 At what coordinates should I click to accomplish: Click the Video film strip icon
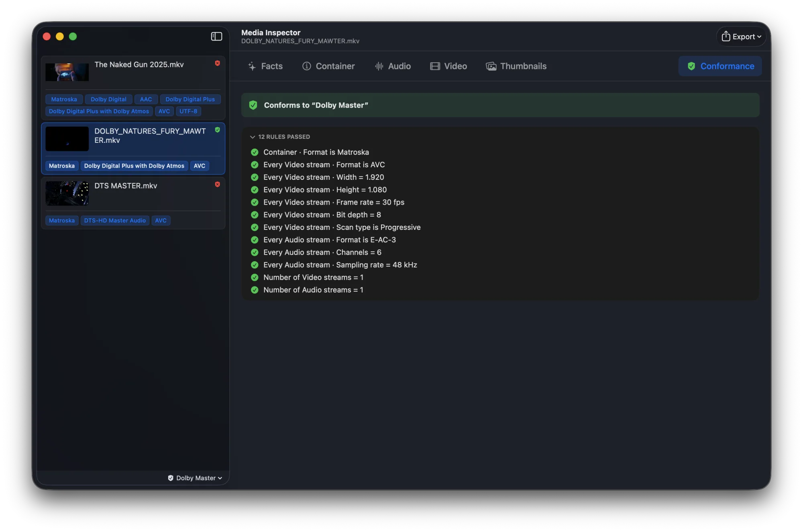pyautogui.click(x=435, y=66)
